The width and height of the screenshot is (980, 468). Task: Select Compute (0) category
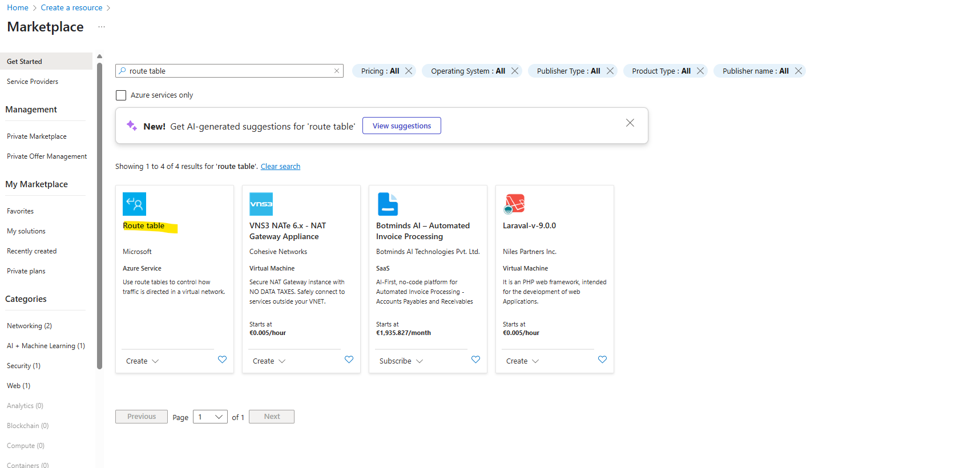[x=26, y=446]
